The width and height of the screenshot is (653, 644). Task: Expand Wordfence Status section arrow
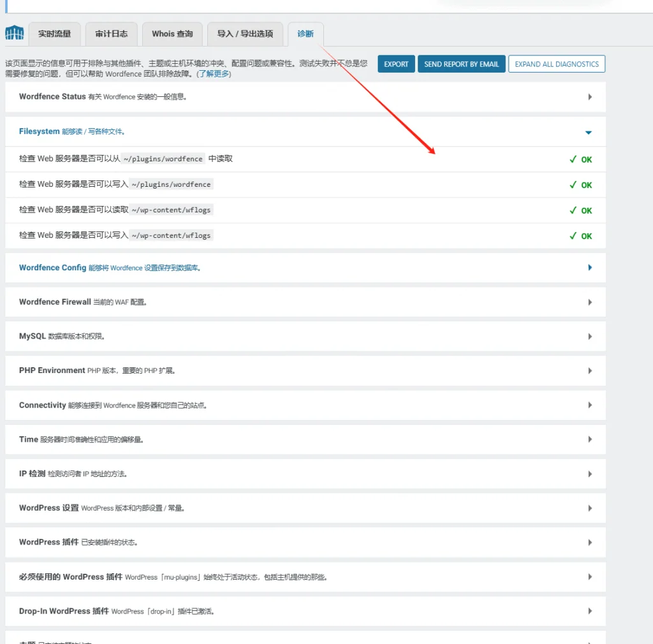pyautogui.click(x=590, y=97)
